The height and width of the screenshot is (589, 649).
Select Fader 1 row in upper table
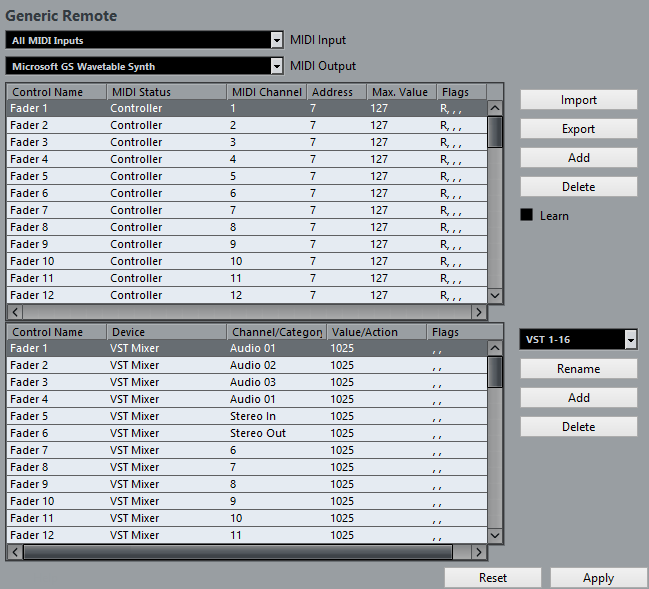click(x=247, y=108)
